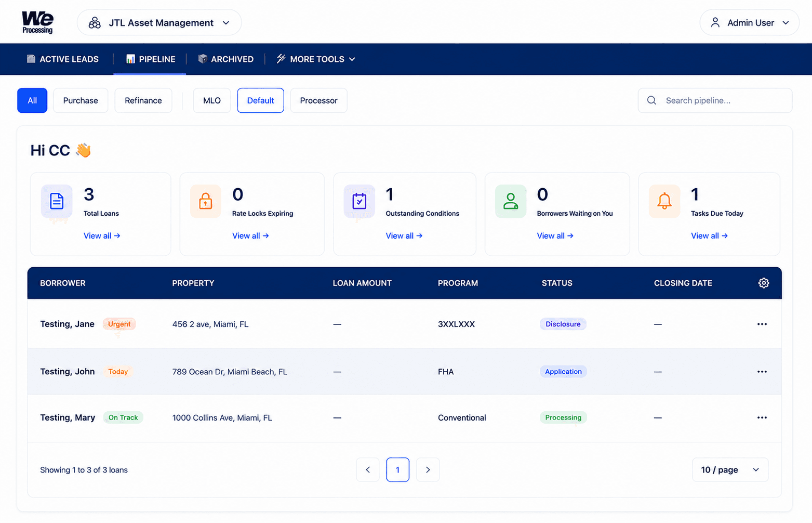This screenshot has width=812, height=523.
Task: Click the Archived box icon
Action: tap(203, 59)
